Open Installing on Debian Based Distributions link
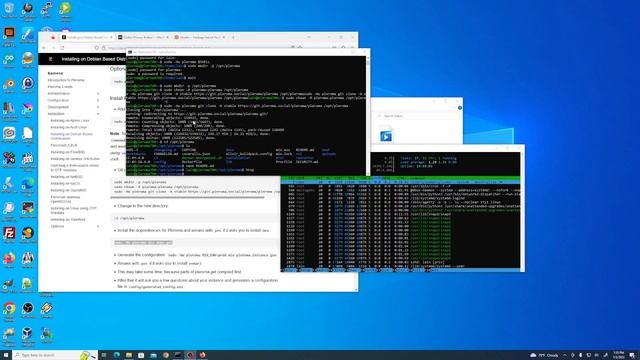 (x=72, y=136)
